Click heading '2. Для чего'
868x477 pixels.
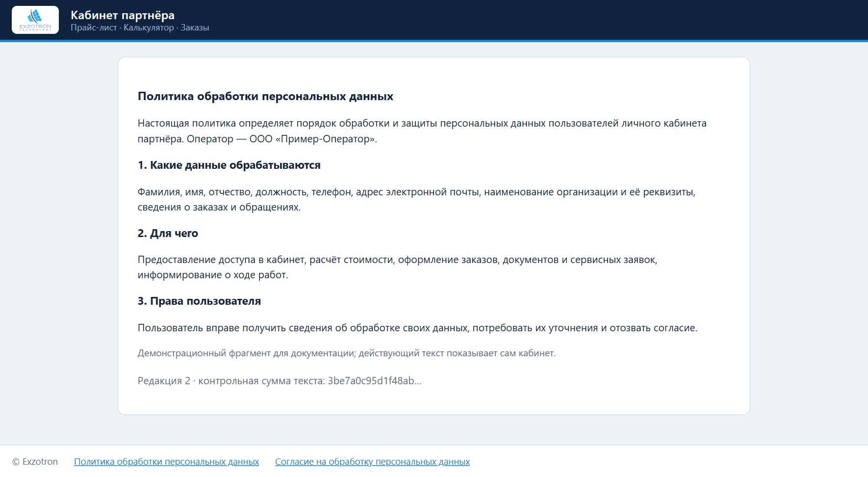tap(168, 234)
